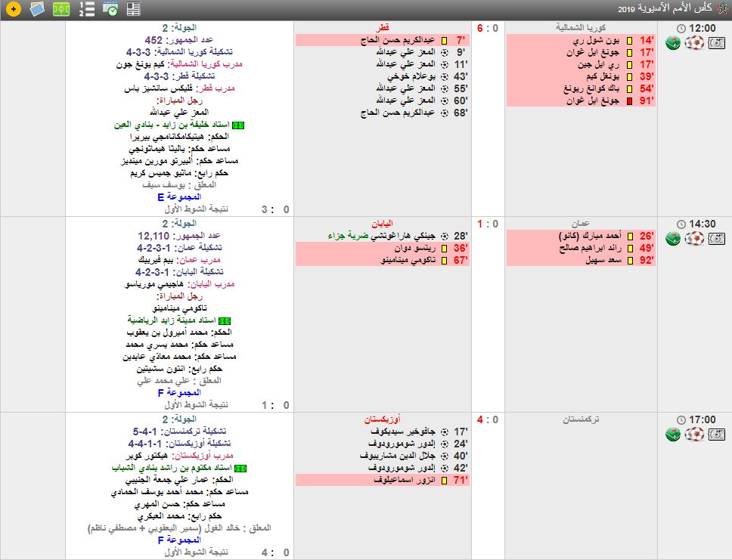Click referee name محمد أميرول بن يعقوب
Viewport: 732px width, 560px height.
point(167,333)
